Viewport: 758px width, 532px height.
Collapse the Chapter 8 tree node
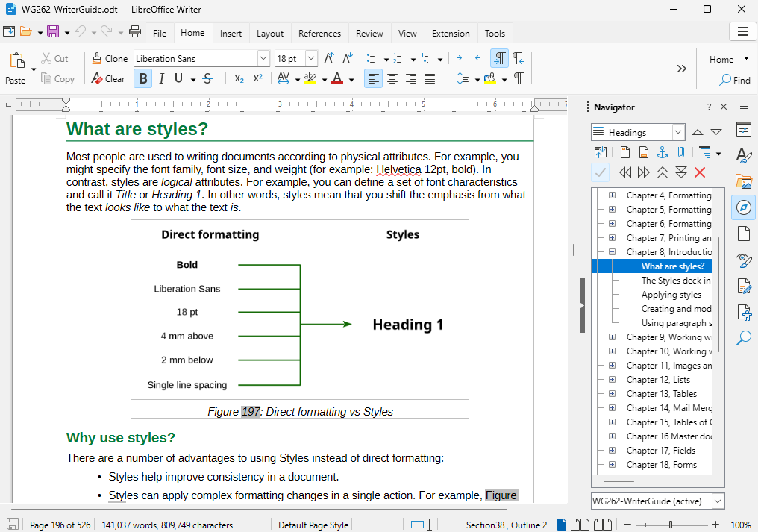[612, 252]
